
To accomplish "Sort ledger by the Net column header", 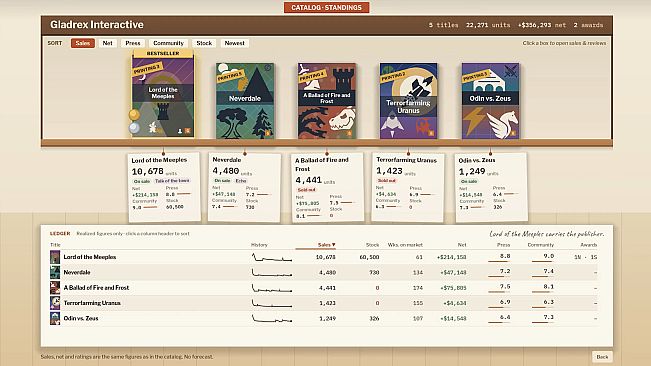I will [x=462, y=245].
